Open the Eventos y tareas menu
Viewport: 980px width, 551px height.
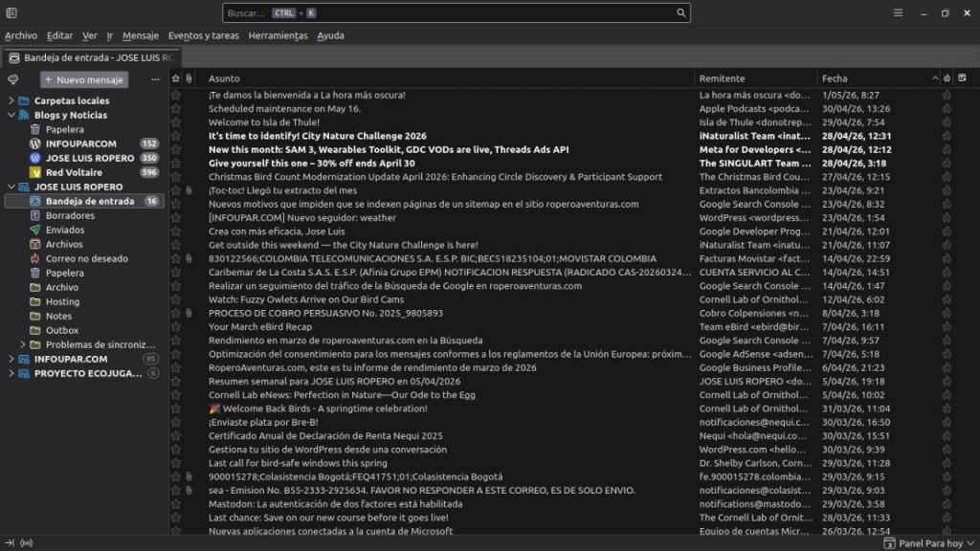[x=203, y=35]
